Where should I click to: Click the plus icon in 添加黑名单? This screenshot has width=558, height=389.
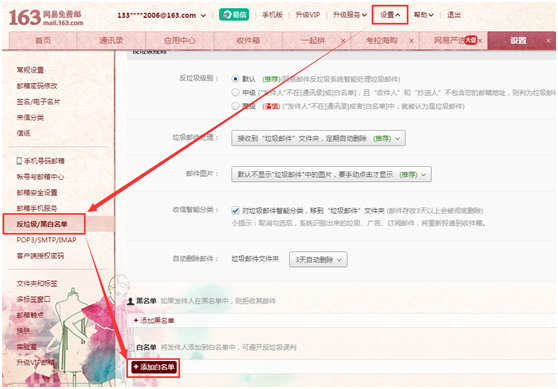136,321
